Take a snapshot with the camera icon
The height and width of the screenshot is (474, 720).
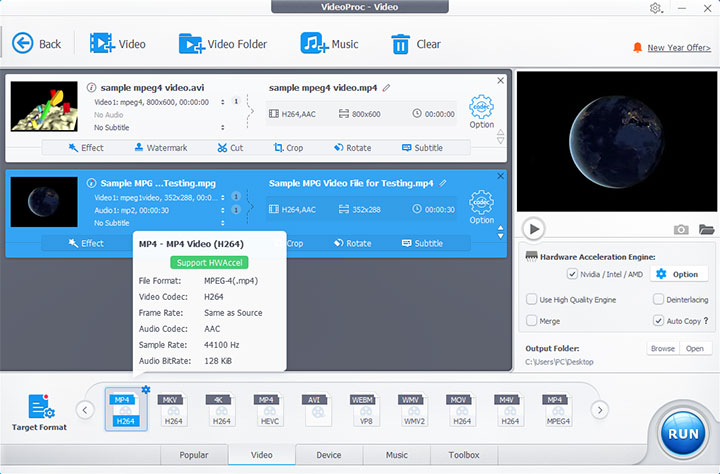coord(681,229)
